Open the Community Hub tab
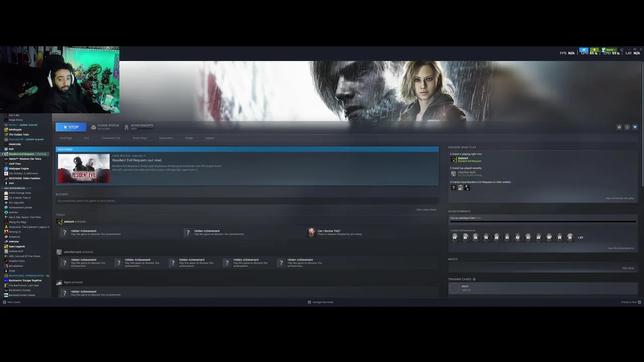Viewport: 644px width, 362px height. [x=111, y=138]
